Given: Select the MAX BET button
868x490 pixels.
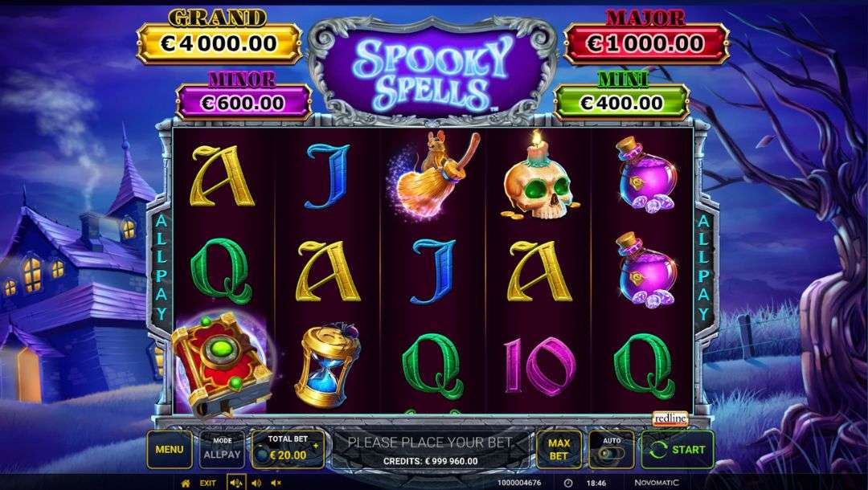Looking at the screenshot, I should click(559, 449).
